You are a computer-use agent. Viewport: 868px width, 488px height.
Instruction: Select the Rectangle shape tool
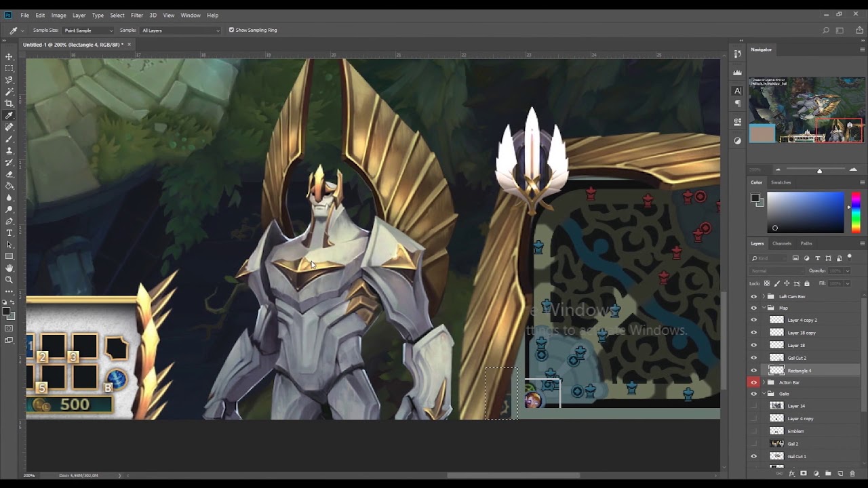pyautogui.click(x=9, y=256)
